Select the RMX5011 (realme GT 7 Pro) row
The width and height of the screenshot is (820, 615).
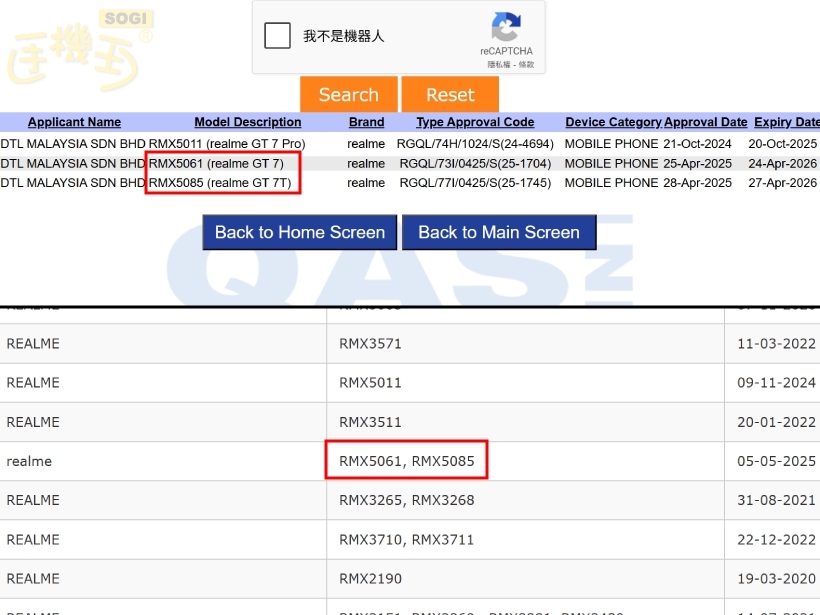point(227,144)
